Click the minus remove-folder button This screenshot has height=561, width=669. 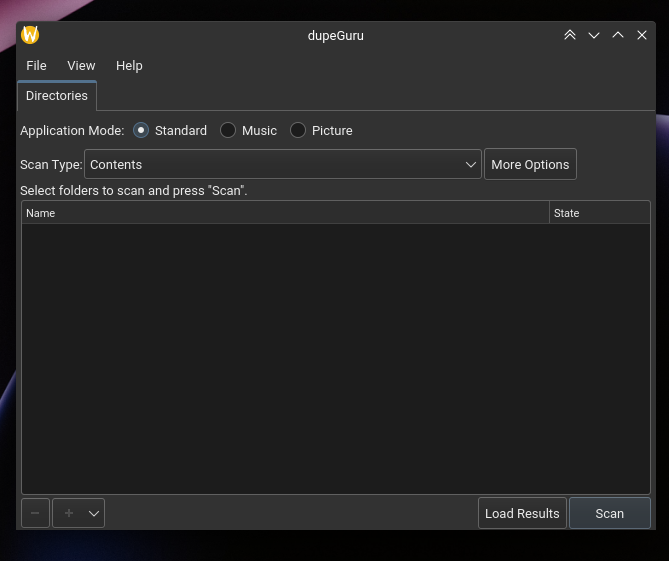click(35, 513)
